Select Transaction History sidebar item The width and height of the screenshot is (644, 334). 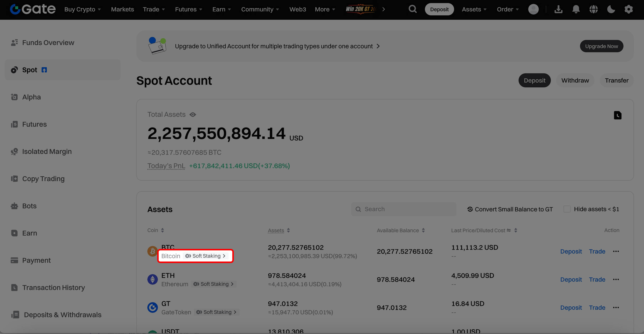pyautogui.click(x=53, y=287)
